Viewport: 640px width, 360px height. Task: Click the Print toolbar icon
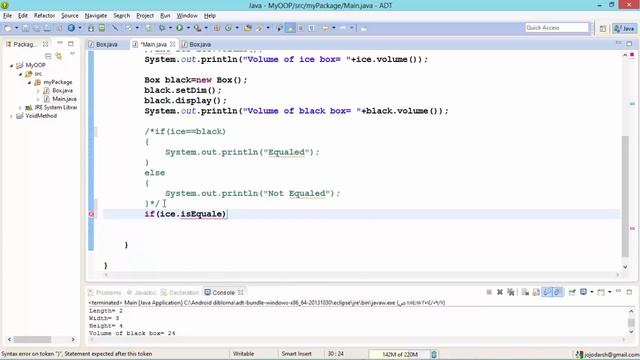tap(47, 28)
